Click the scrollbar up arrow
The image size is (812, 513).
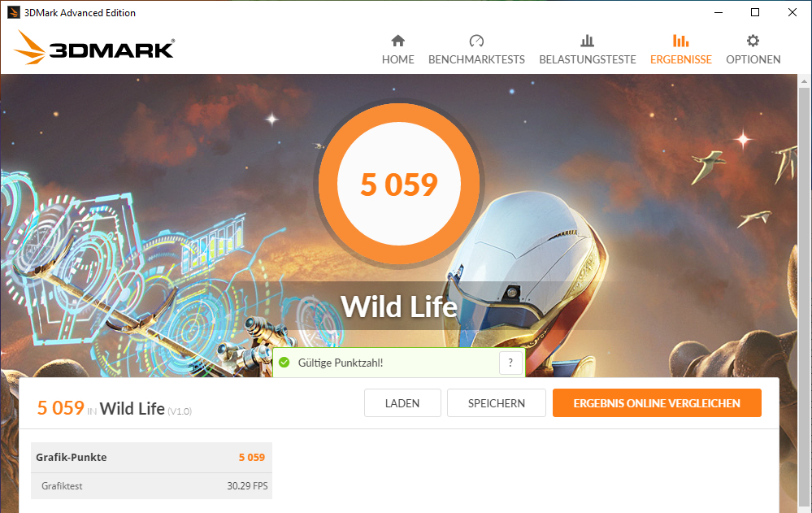click(x=804, y=81)
